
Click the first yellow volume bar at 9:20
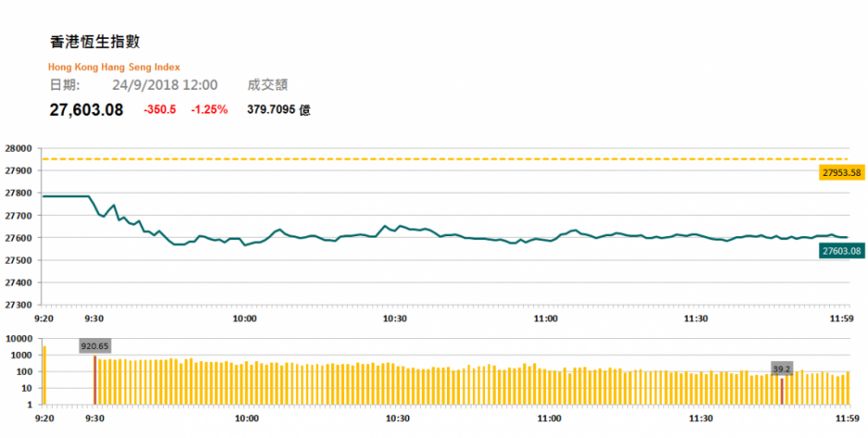(44, 375)
